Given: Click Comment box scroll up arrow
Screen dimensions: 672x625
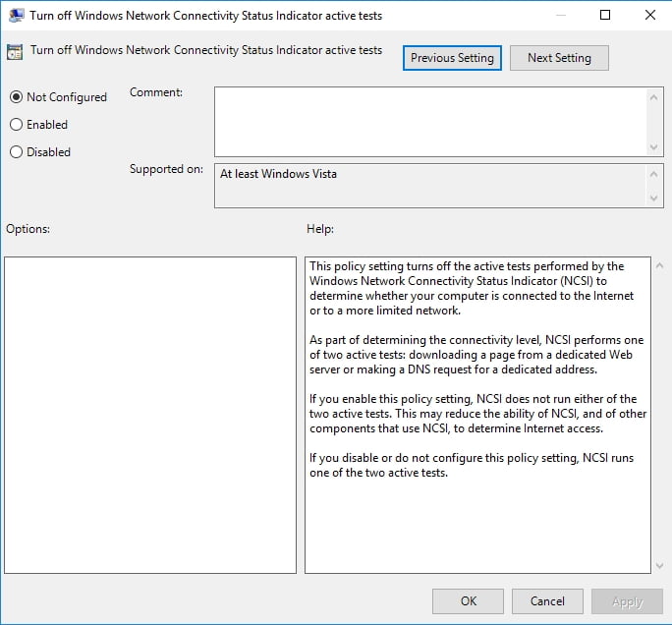Looking at the screenshot, I should click(653, 97).
